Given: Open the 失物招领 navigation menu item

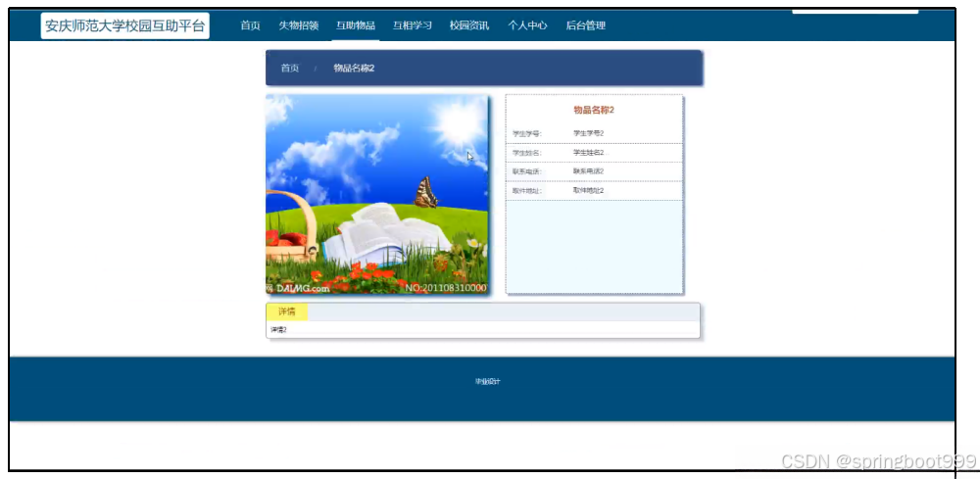Looking at the screenshot, I should pos(299,25).
